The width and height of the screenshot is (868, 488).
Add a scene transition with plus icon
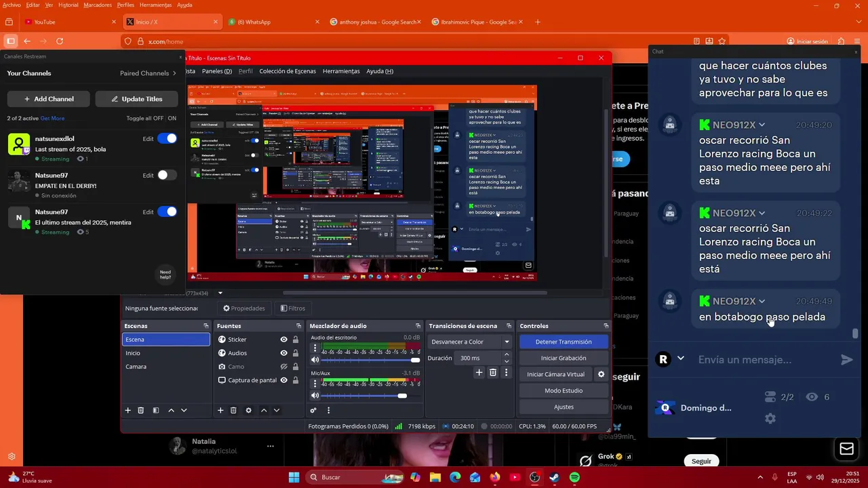click(479, 372)
